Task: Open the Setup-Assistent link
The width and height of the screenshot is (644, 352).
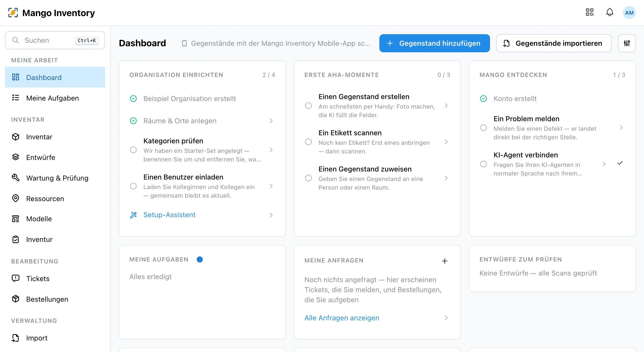Action: [169, 215]
